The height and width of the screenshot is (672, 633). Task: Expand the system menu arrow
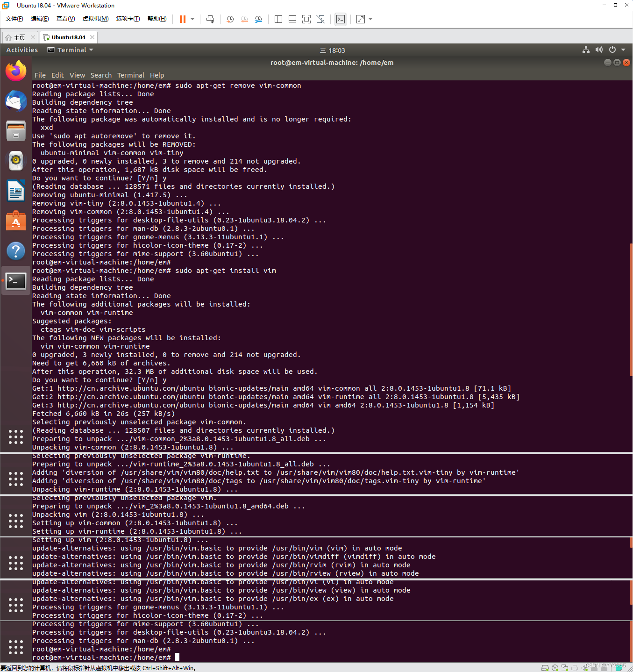623,50
